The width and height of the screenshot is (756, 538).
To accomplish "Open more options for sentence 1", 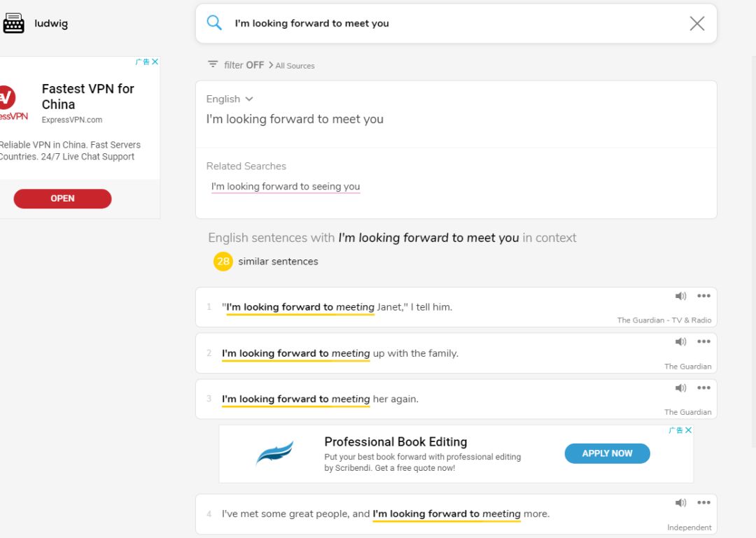I will 703,296.
